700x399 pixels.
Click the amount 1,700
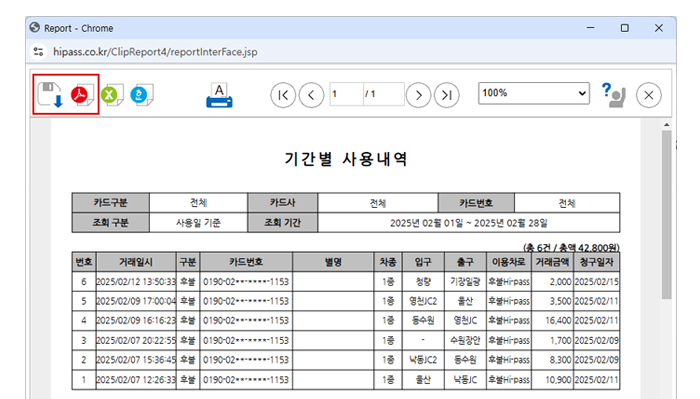click(560, 341)
